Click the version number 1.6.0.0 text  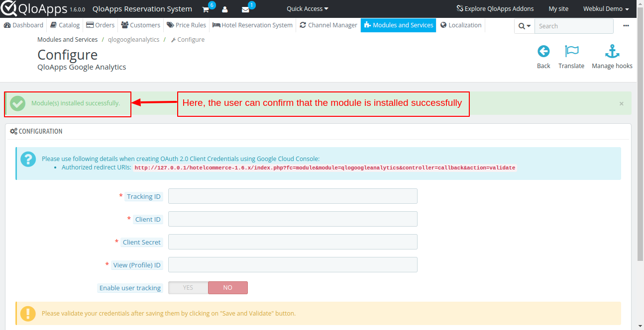coord(77,9)
